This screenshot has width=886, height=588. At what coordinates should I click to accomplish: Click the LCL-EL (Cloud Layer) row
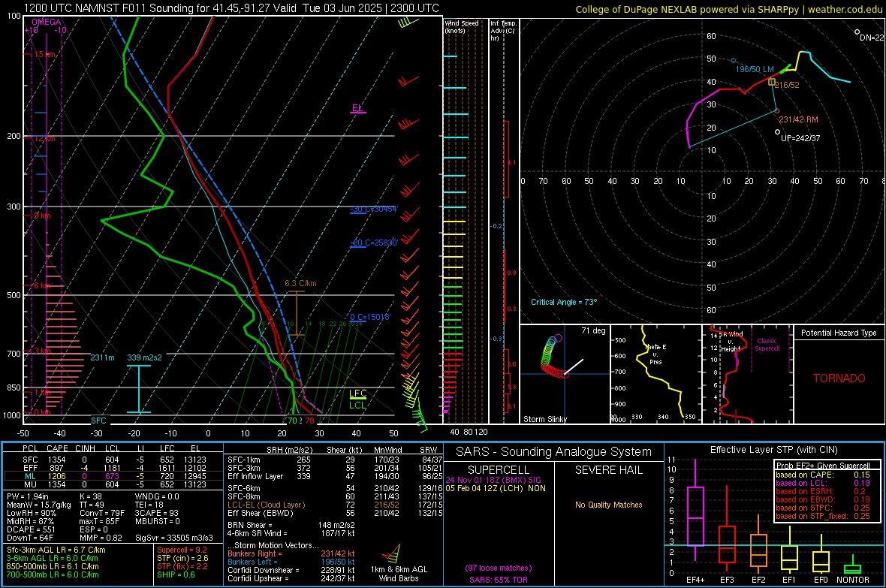point(335,505)
